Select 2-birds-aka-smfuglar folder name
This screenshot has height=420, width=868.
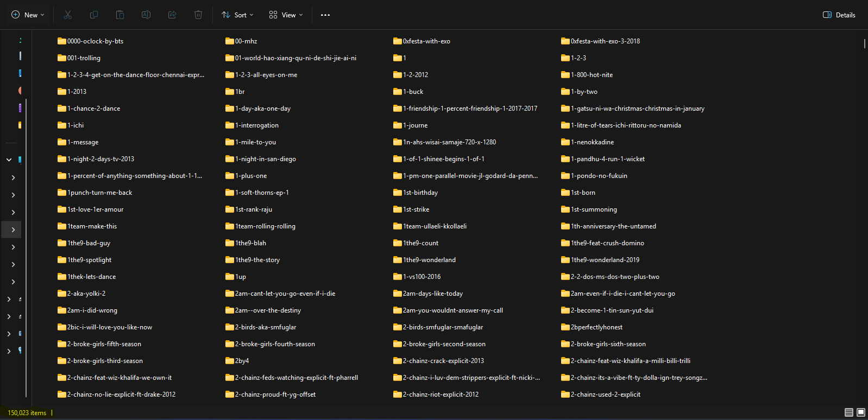click(x=266, y=327)
